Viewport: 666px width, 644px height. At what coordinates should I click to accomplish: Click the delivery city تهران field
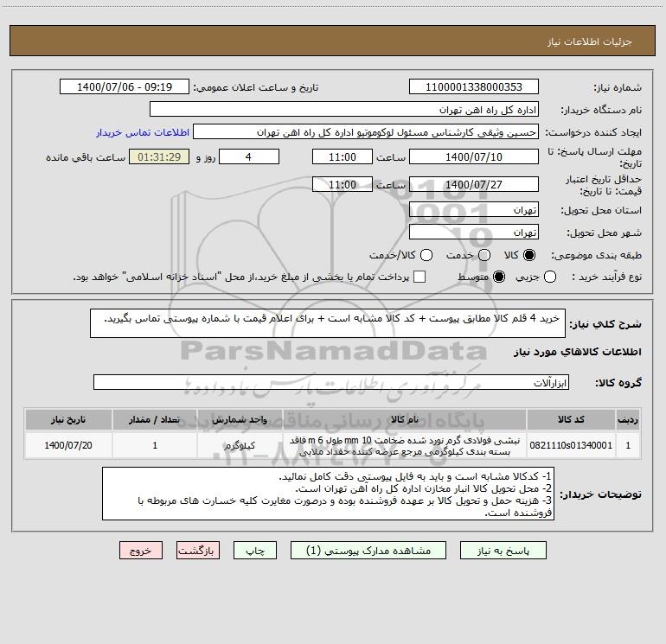pos(474,232)
